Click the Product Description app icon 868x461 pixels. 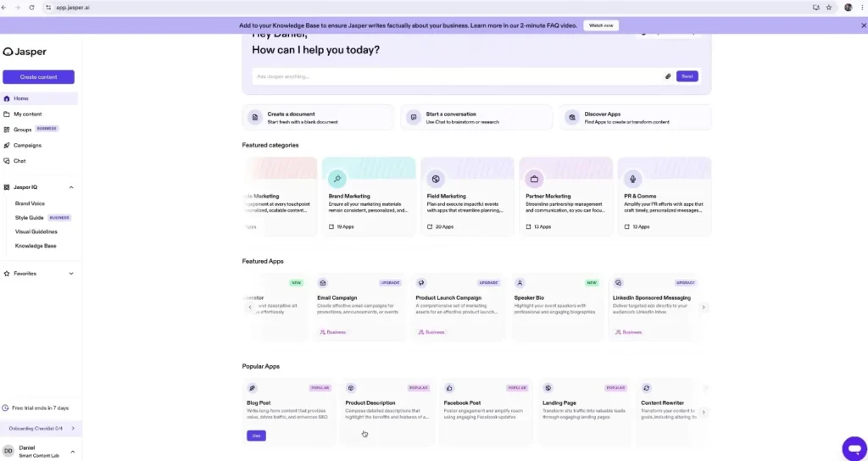coord(350,388)
